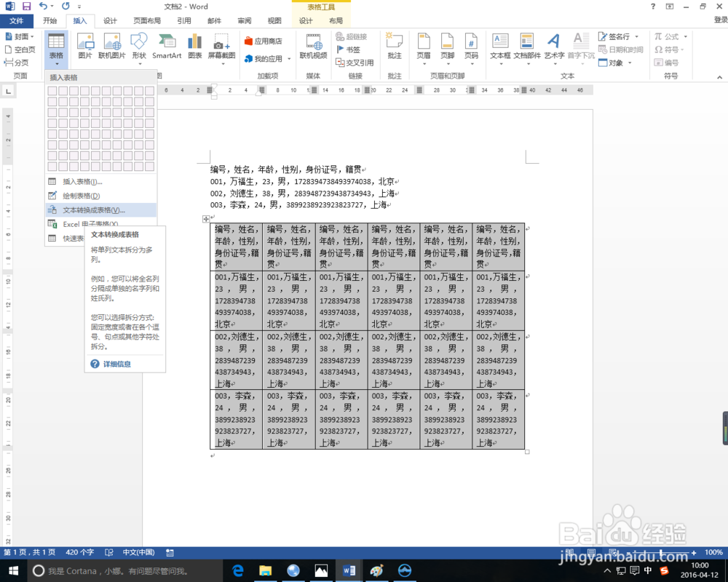The width and height of the screenshot is (728, 582).
Task: Click the Undo arrow icon
Action: point(43,6)
